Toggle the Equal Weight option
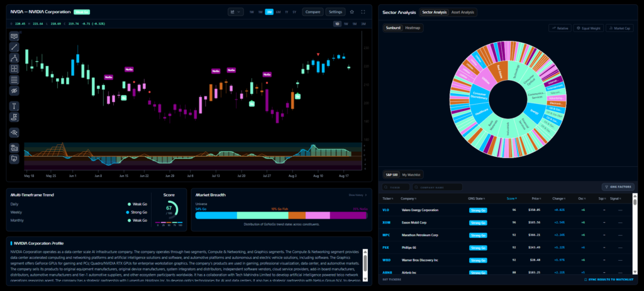This screenshot has width=644, height=291. pos(589,28)
